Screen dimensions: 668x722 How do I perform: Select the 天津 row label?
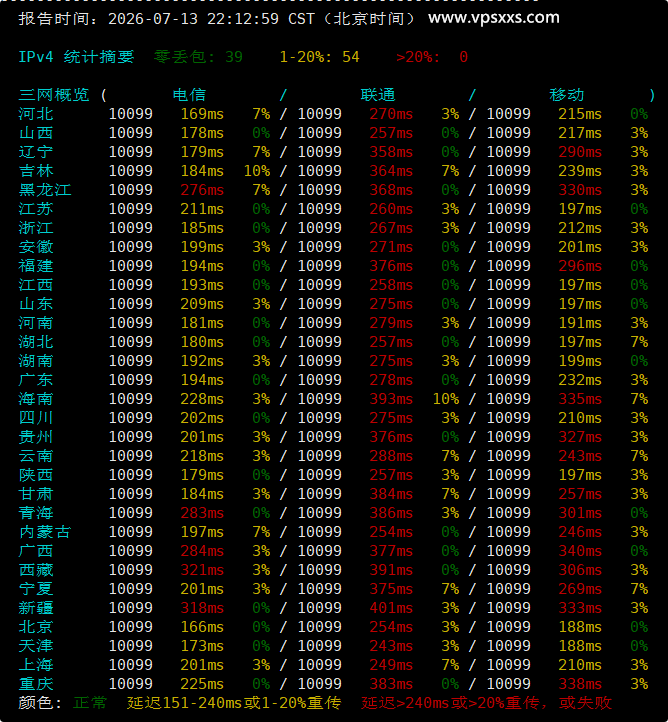tap(36, 646)
